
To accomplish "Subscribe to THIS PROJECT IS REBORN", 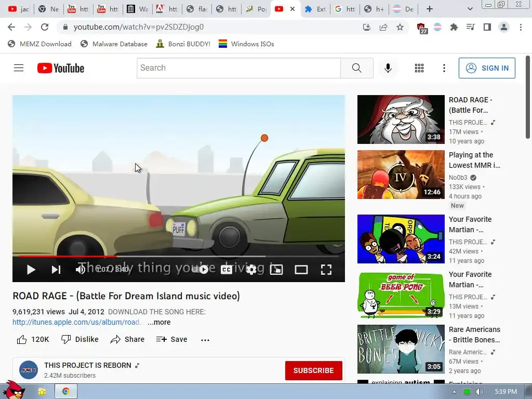I will click(313, 370).
